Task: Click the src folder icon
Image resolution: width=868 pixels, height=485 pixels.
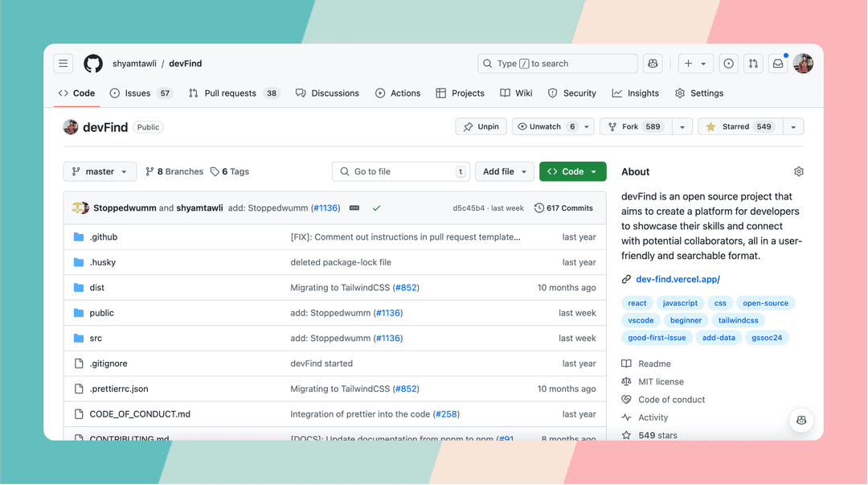Action: click(x=79, y=338)
